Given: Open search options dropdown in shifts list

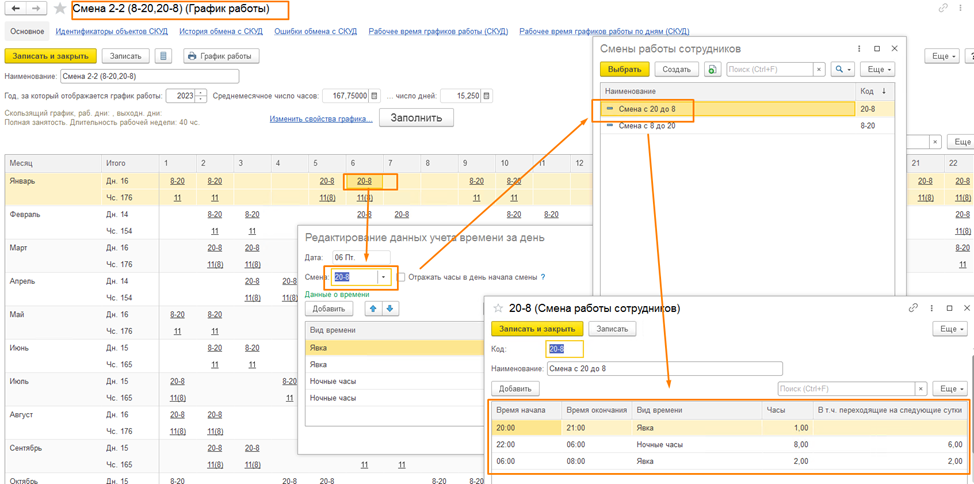Looking at the screenshot, I should click(x=843, y=70).
